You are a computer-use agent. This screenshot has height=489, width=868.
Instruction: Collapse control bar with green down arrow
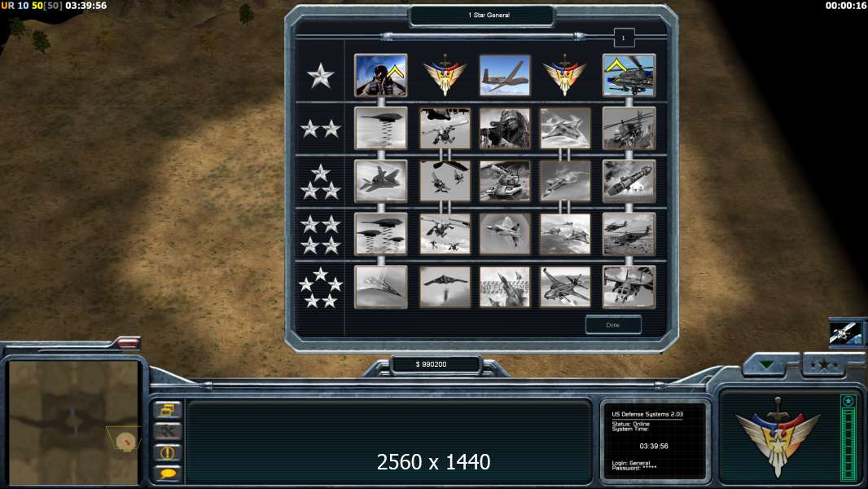[x=767, y=364]
